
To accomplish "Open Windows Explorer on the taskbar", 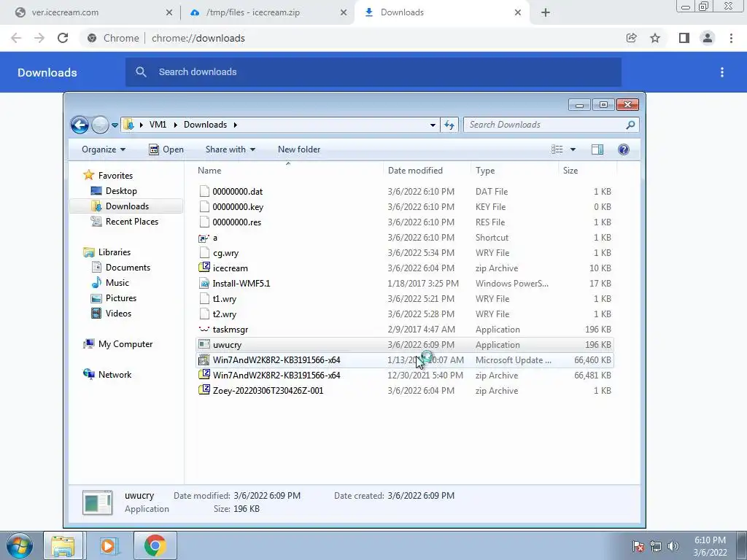I will [63, 545].
